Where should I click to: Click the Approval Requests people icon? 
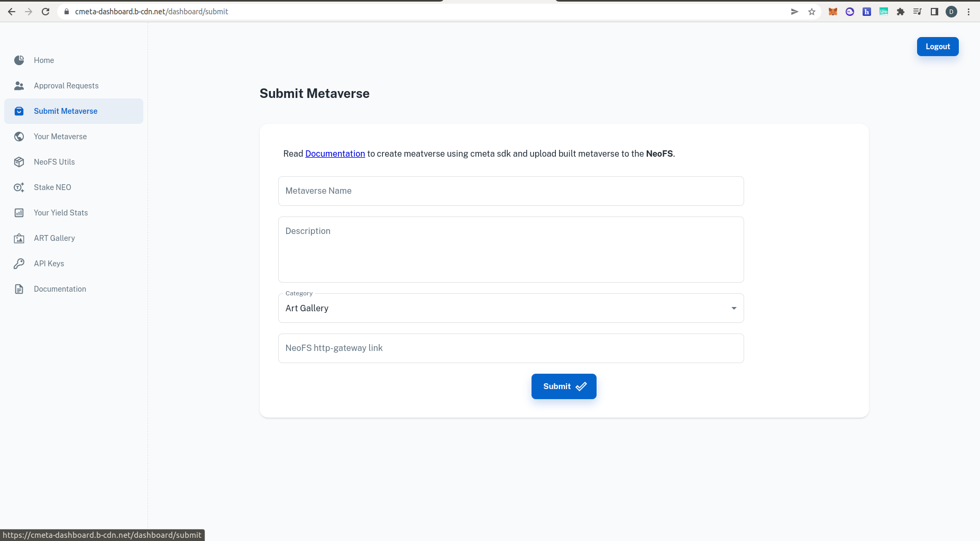[x=19, y=86]
